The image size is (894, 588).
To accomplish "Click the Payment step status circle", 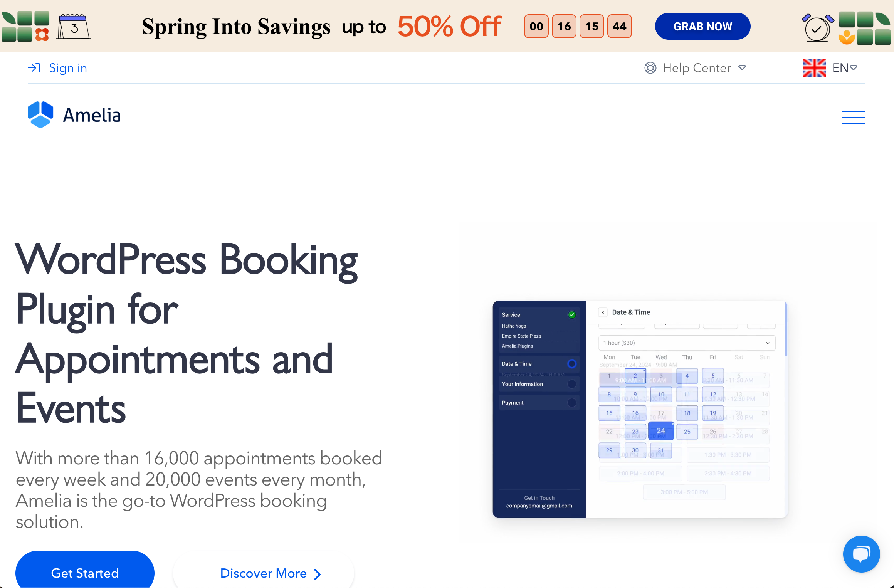I will pyautogui.click(x=572, y=403).
